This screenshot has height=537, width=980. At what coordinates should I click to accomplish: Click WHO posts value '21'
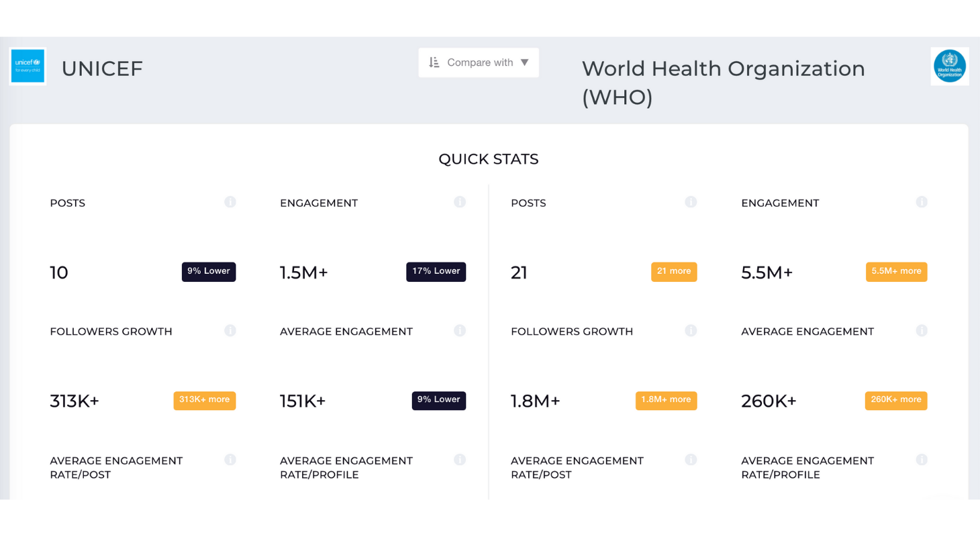[x=520, y=273]
